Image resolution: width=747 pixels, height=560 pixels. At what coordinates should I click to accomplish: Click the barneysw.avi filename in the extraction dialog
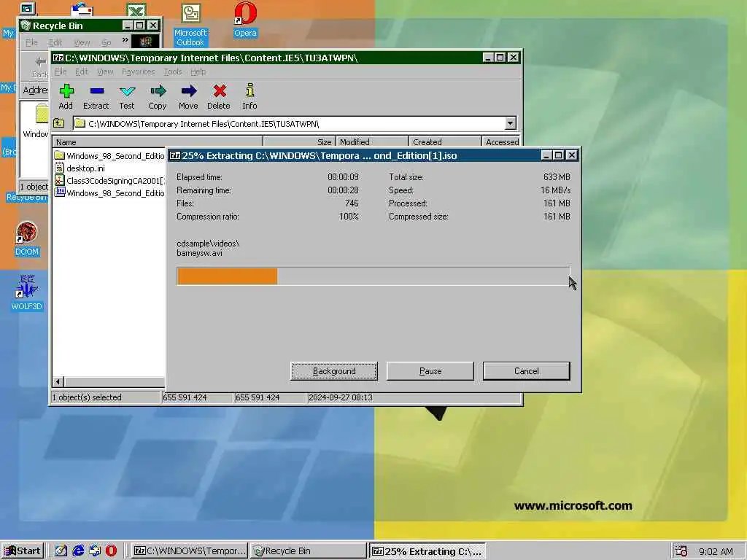tap(200, 253)
